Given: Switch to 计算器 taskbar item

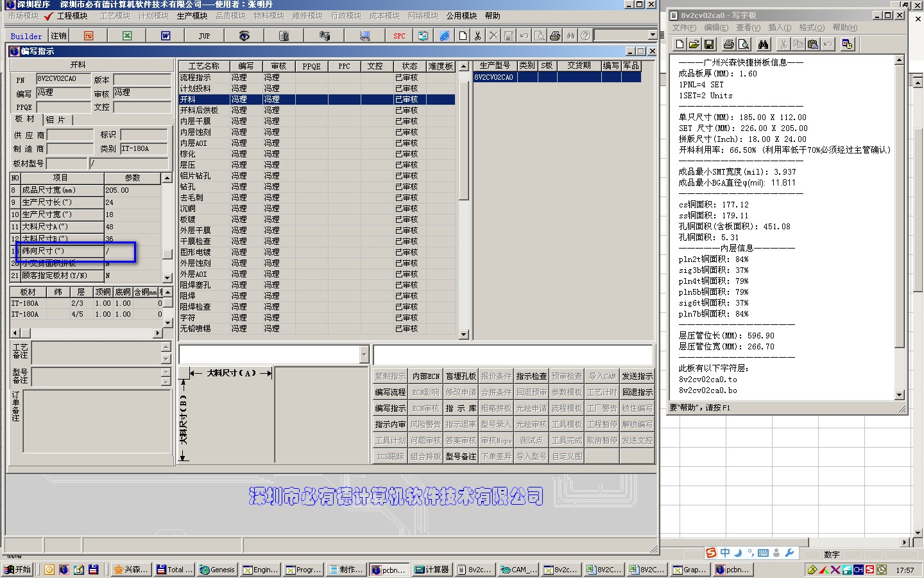Looking at the screenshot, I should coord(431,570).
